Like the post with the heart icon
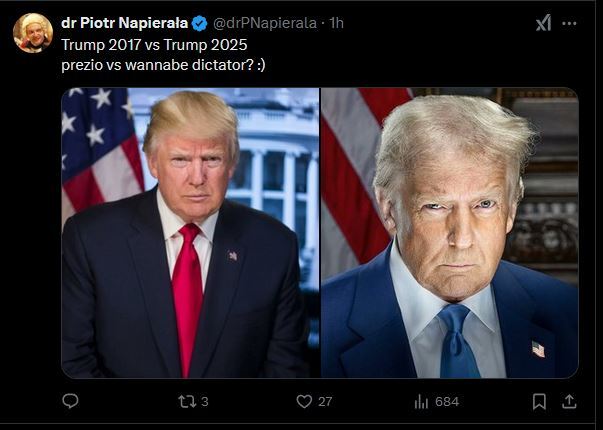 (x=305, y=401)
